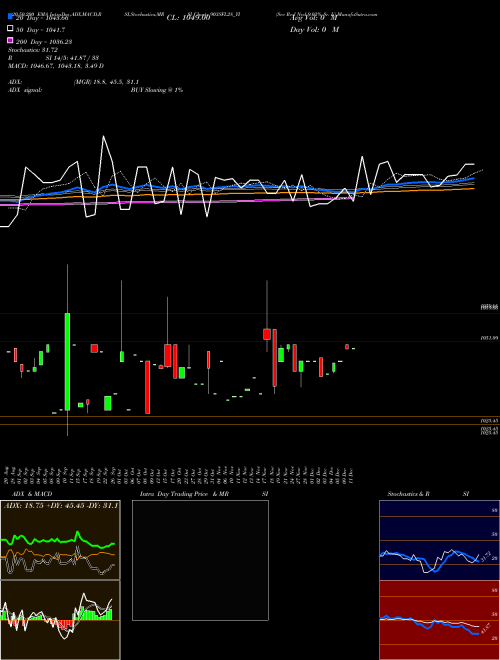This screenshot has height=660, width=500.
Task: Click the 'ADX & MACD' panel title
Action: click(32, 494)
